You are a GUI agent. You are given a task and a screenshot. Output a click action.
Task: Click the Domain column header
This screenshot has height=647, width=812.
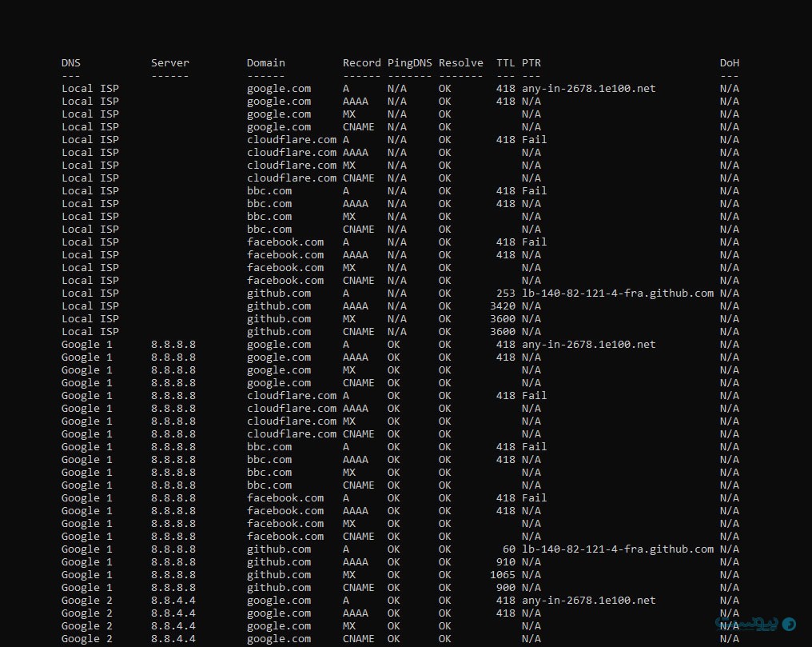[x=265, y=63]
